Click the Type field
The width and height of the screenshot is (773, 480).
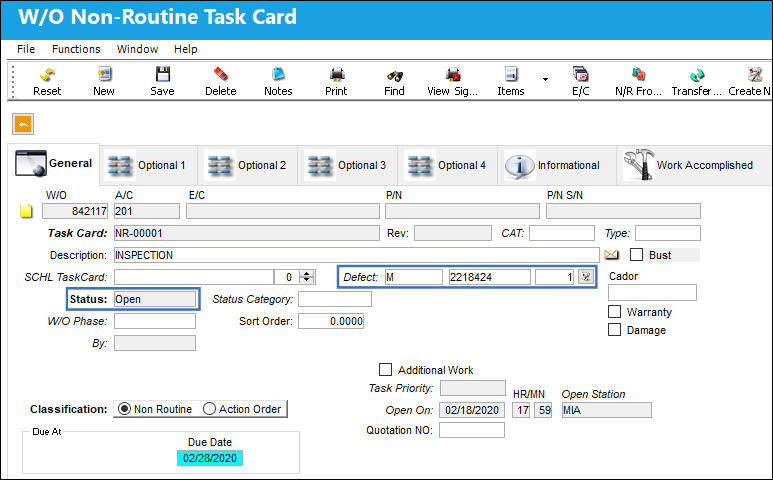point(668,233)
